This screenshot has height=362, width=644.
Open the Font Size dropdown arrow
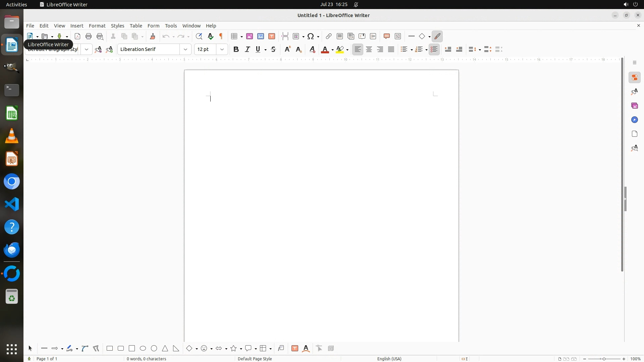[x=222, y=49]
